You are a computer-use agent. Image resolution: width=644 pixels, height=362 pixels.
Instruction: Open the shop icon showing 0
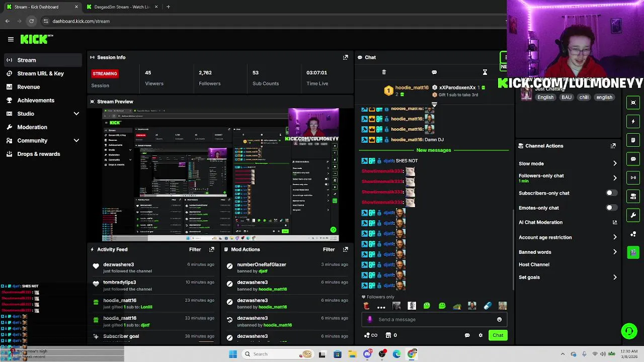(x=391, y=335)
